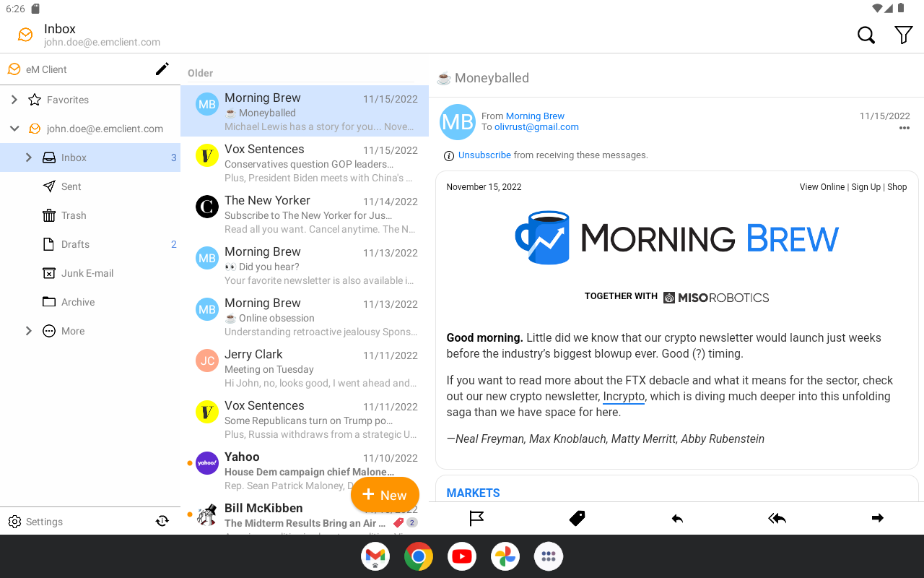Viewport: 924px width, 578px height.
Task: Reply all using double arrow icon
Action: [777, 518]
